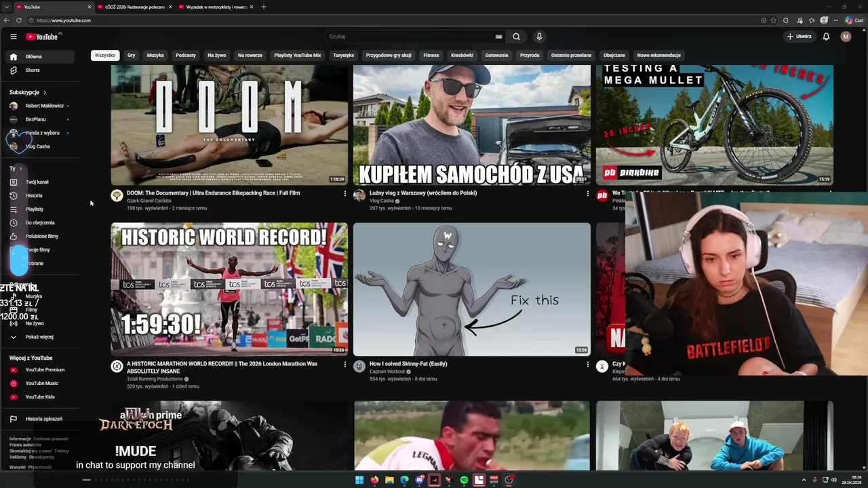
Task: Open Ozark Gravel Cyclists channel avatar
Action: coord(117,196)
